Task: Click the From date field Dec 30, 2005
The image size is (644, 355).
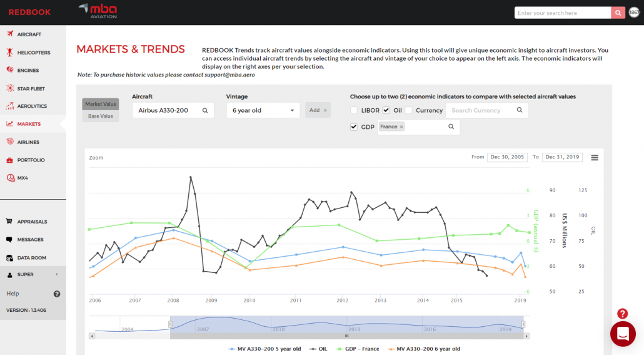Action: click(507, 157)
